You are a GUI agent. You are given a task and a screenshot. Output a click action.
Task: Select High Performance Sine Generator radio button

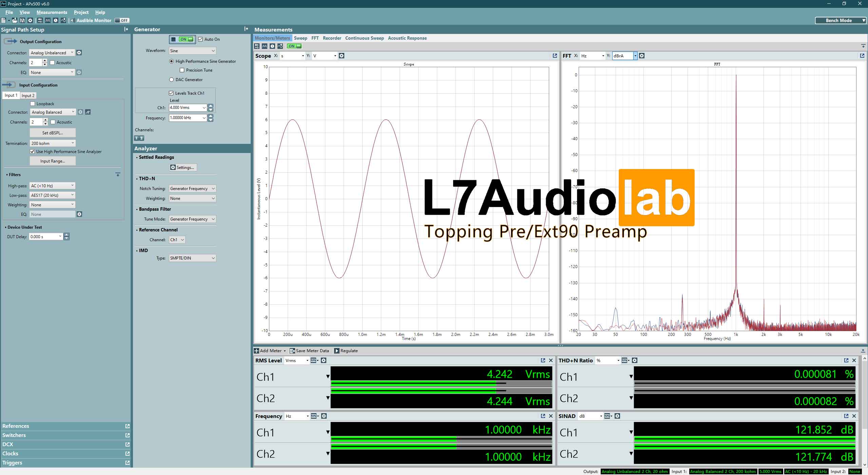(172, 61)
